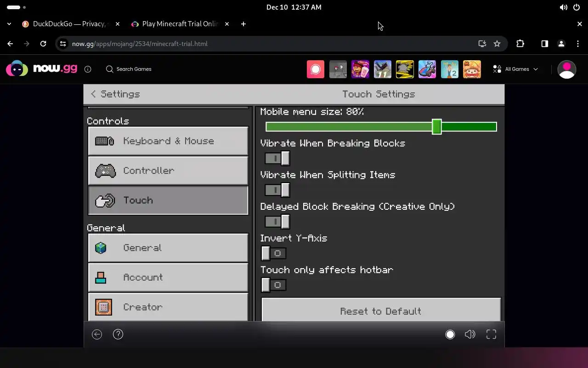
Task: Close the Minecraft Trial tab
Action: tap(227, 24)
